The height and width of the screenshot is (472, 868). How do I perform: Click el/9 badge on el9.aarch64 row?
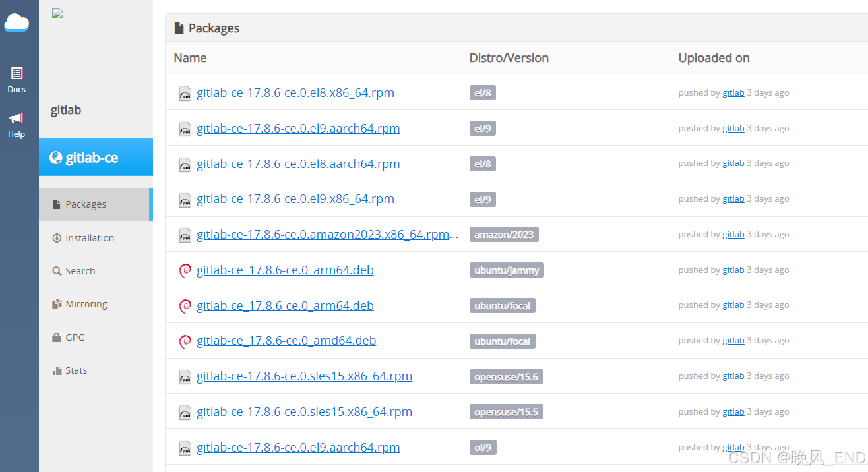pos(483,129)
